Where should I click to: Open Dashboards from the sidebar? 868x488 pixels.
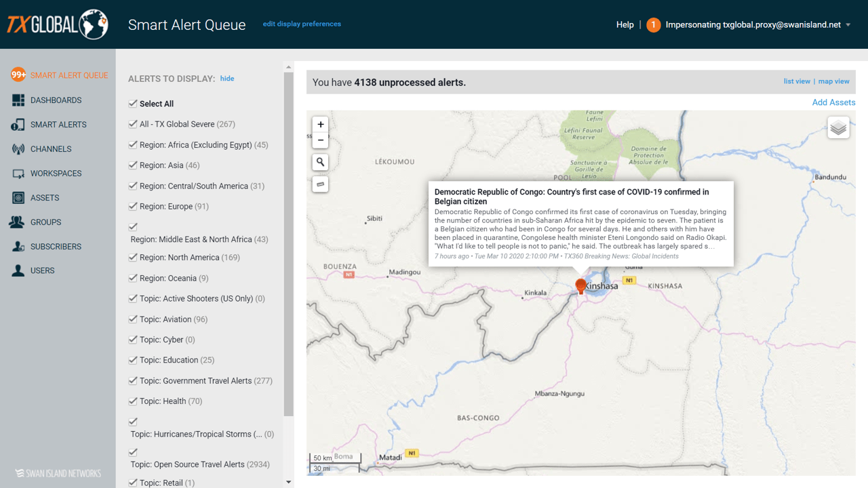pyautogui.click(x=56, y=100)
